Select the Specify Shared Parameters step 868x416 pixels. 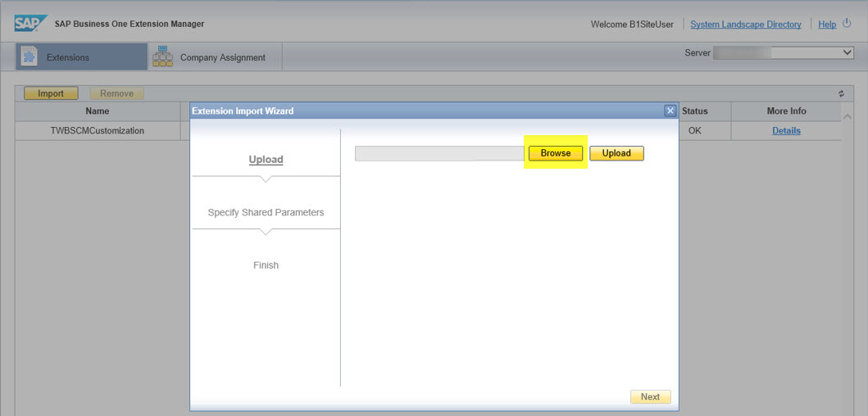coord(266,212)
